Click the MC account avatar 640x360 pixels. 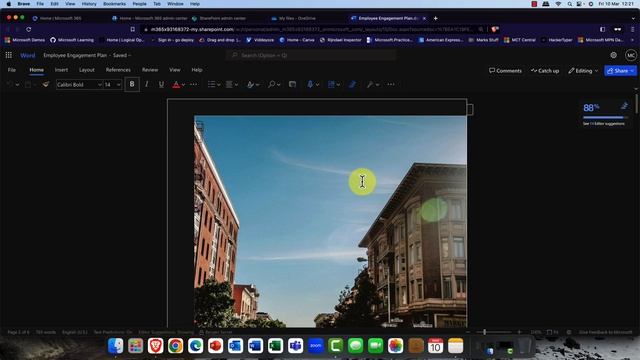[x=631, y=55]
